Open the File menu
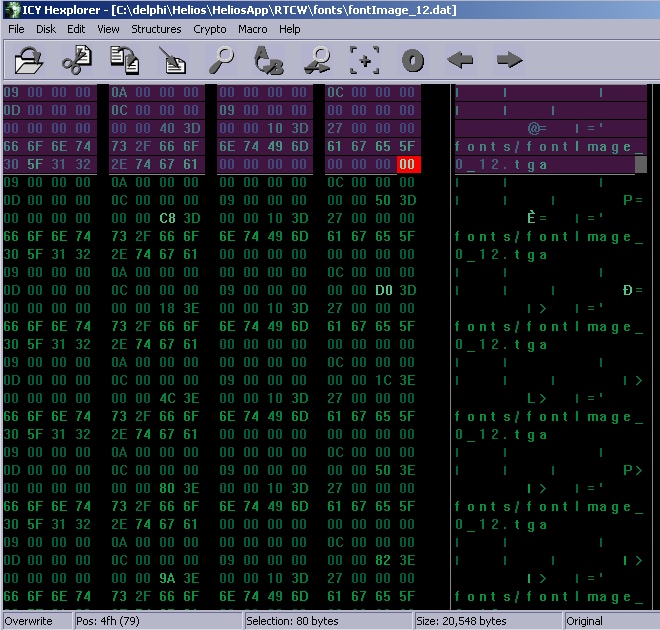 (16, 29)
